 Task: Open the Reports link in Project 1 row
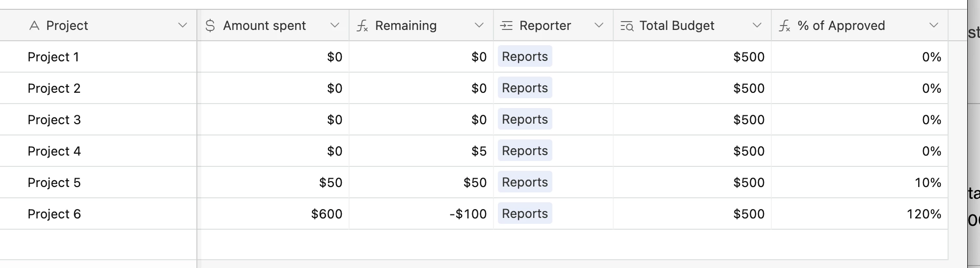(x=524, y=56)
